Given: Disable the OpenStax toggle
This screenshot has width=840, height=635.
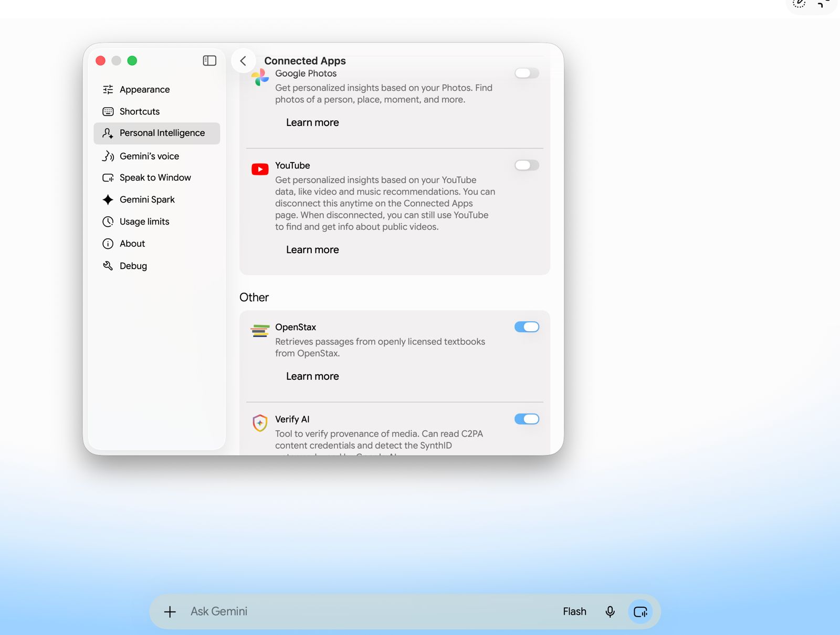Looking at the screenshot, I should [527, 327].
